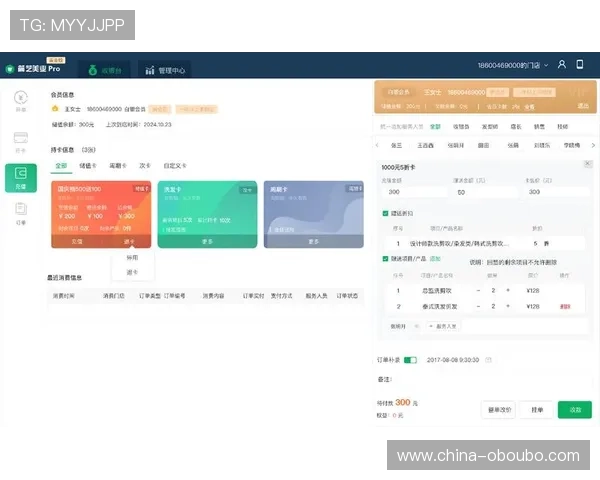The height and width of the screenshot is (480, 600).
Task: Select the 技师 staff role filter
Action: coord(562,127)
